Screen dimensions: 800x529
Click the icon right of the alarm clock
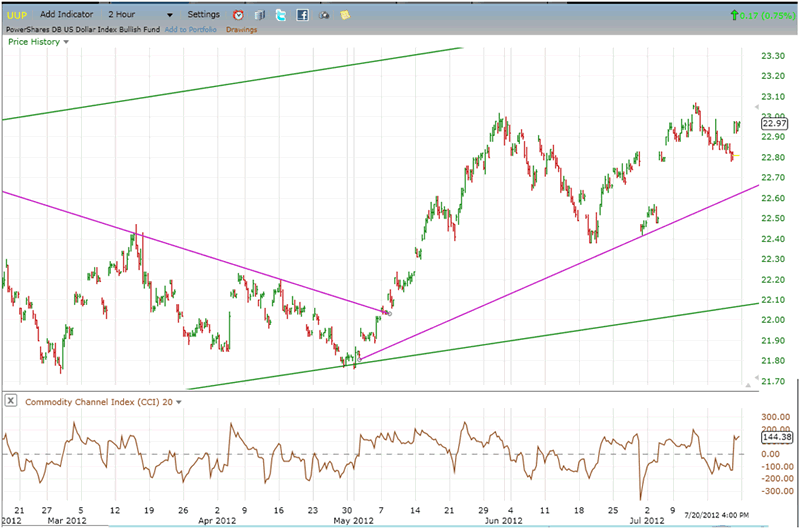(260, 15)
